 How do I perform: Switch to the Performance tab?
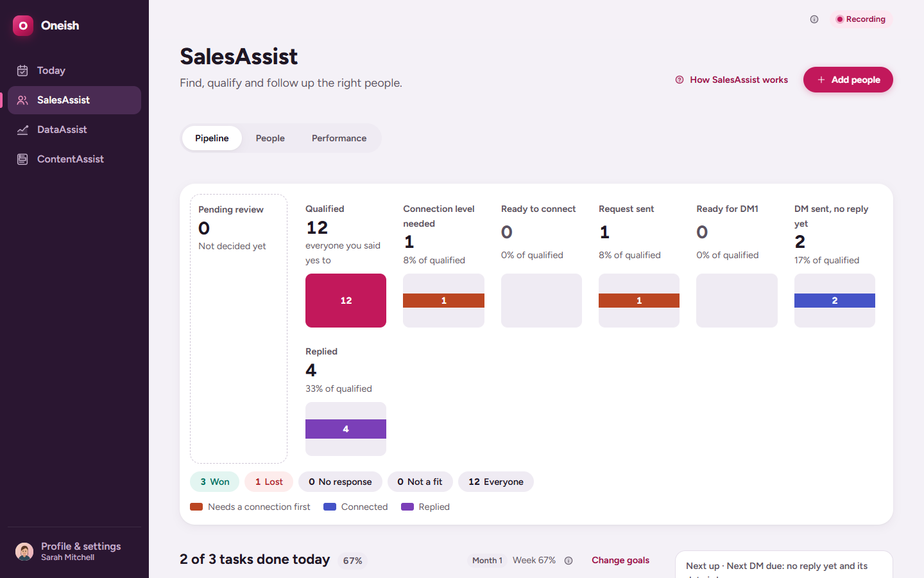339,138
